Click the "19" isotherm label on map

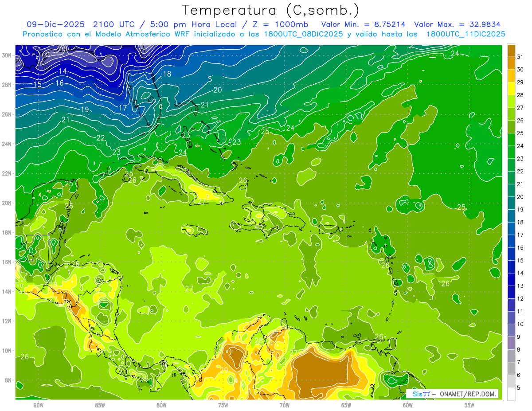click(85, 110)
